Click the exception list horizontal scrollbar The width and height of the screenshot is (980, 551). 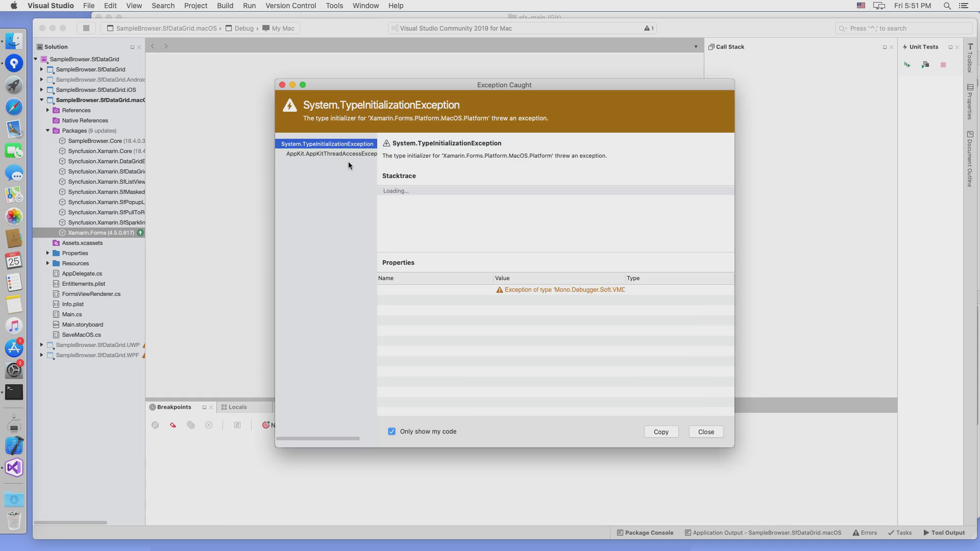[x=318, y=438]
